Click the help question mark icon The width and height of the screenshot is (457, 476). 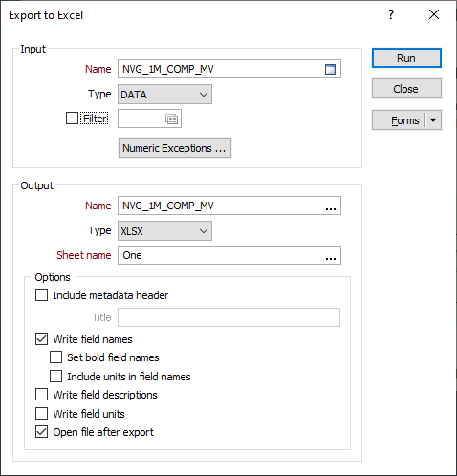coord(391,14)
